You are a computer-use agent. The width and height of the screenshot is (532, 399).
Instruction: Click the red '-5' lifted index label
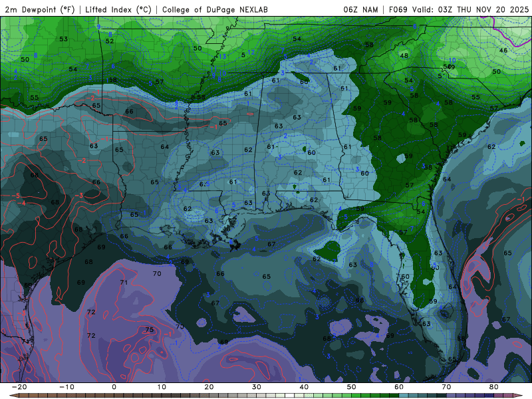point(16,196)
